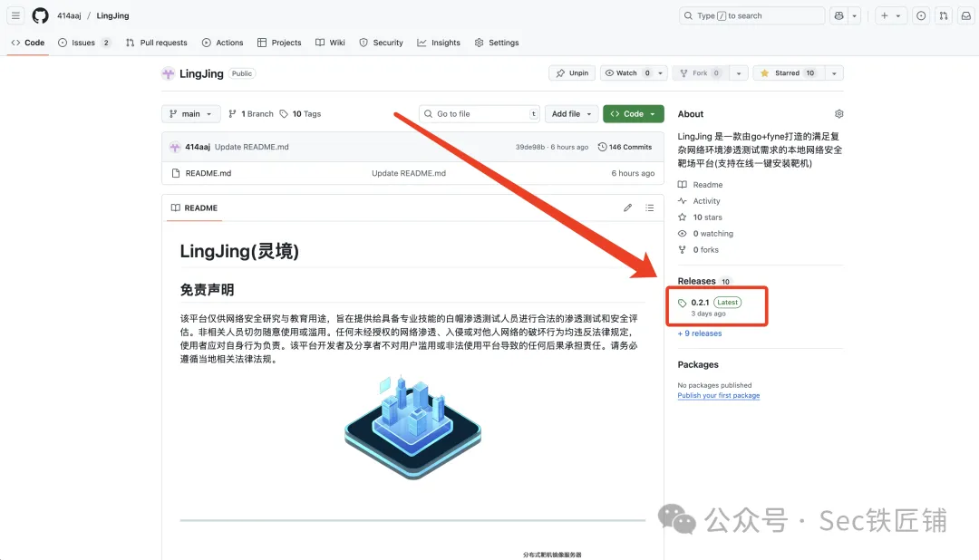Expand the green Code dropdown button
Screen dimensions: 979x560
[x=633, y=114]
